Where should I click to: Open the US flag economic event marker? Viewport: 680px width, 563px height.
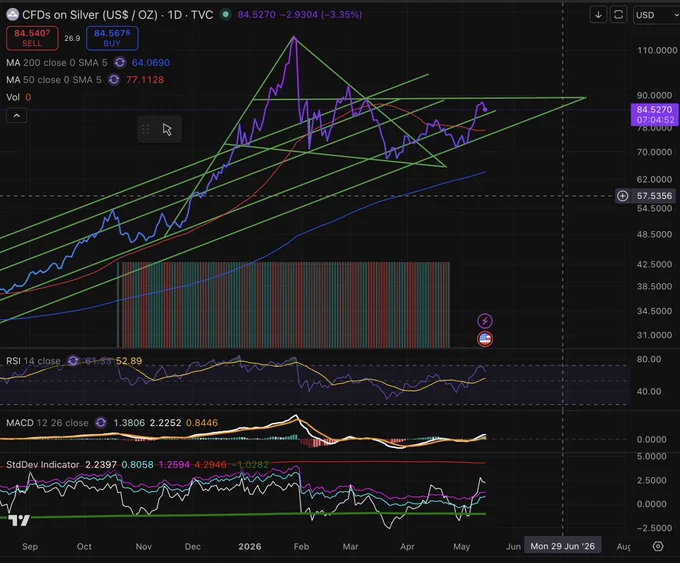(x=485, y=339)
